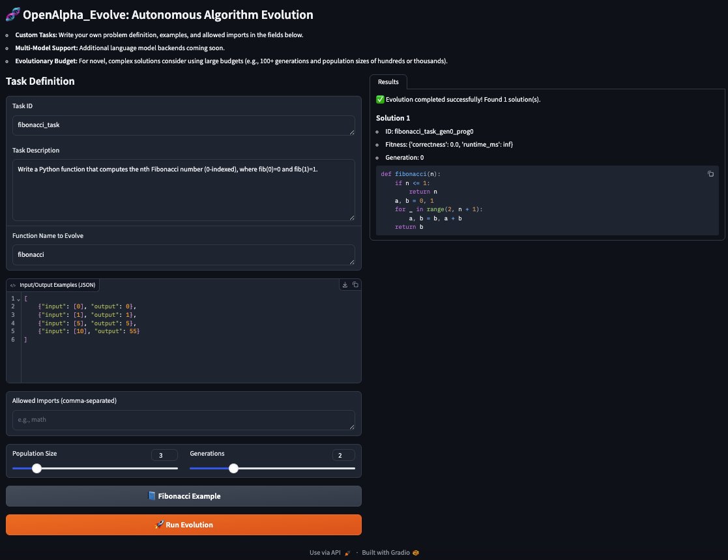Click the Generations slider handle
728x560 pixels.
click(233, 468)
